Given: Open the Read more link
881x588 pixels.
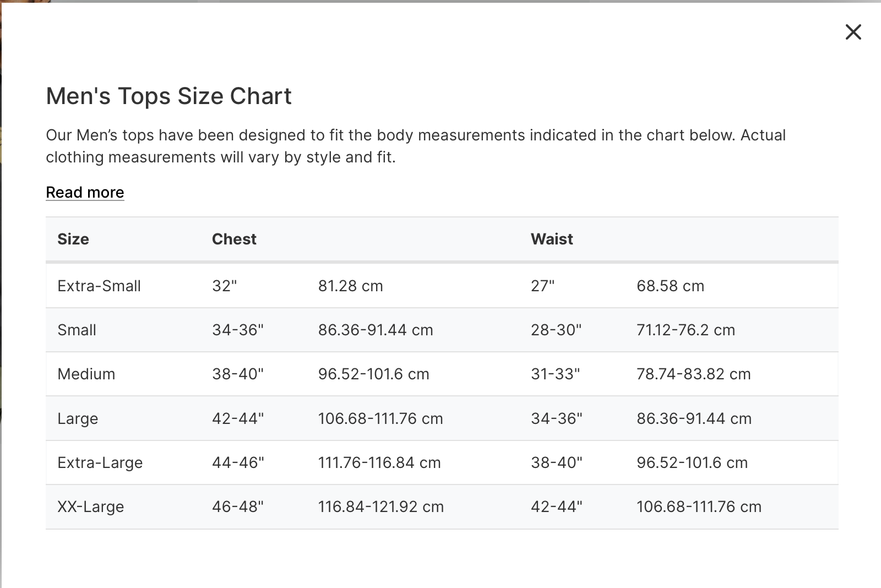Looking at the screenshot, I should [85, 192].
